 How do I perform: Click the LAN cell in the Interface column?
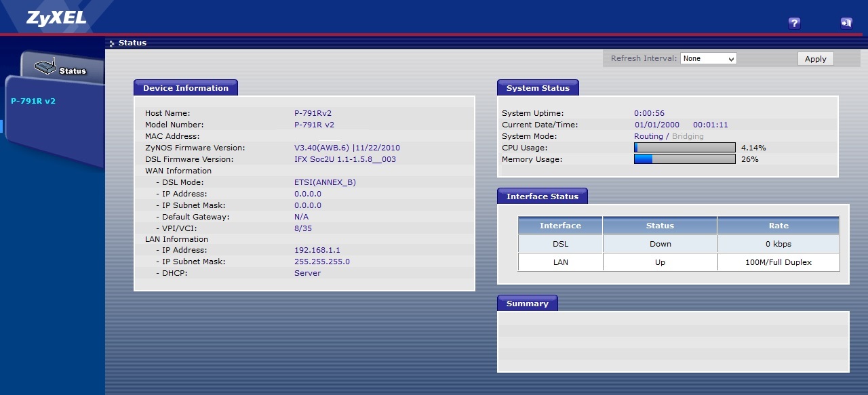point(560,262)
